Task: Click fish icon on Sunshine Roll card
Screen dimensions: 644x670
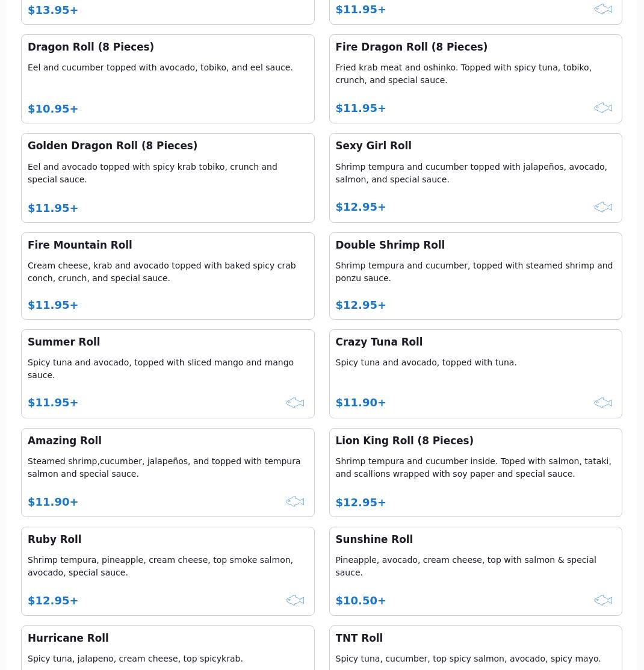Action: click(603, 600)
